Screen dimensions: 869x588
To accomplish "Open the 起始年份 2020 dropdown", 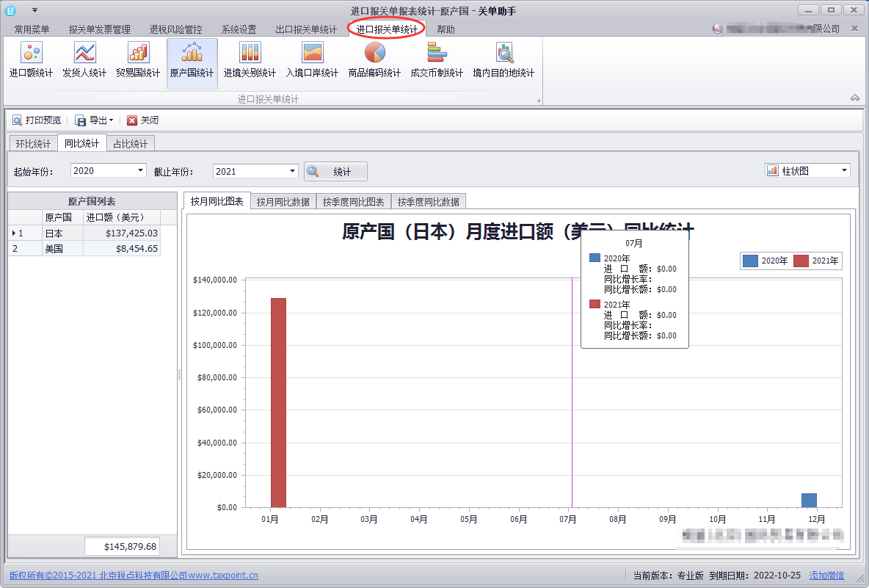I will (x=141, y=171).
